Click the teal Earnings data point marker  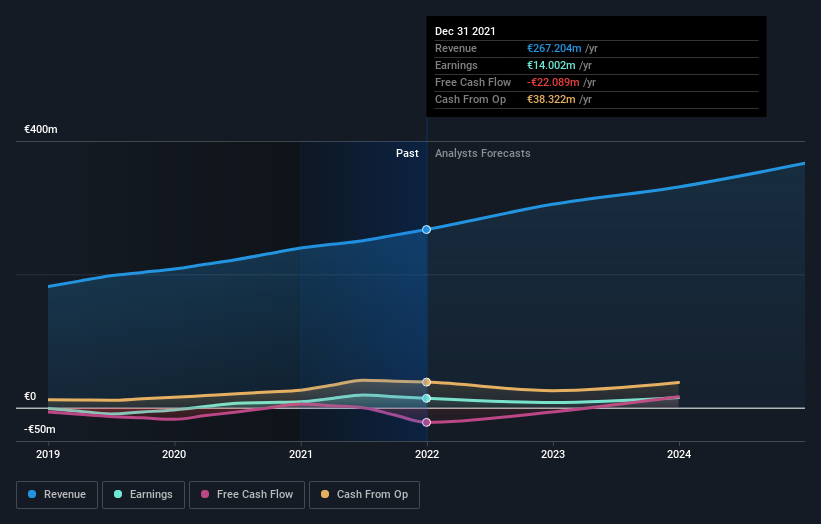[x=427, y=398]
